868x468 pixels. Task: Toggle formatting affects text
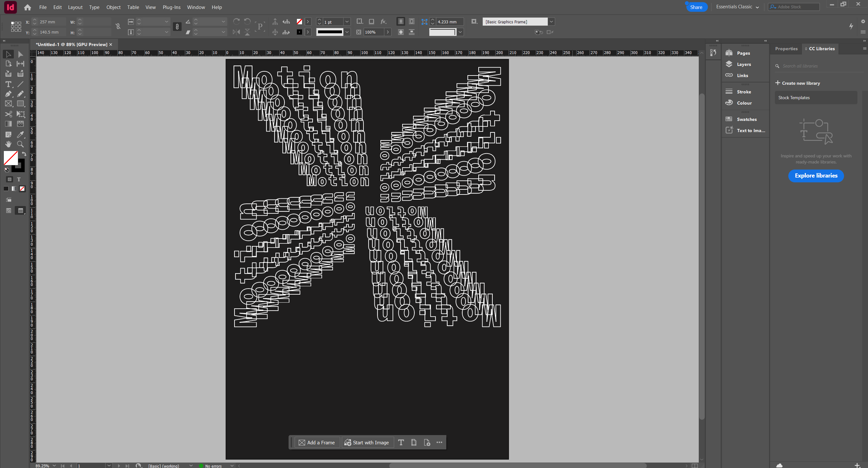[19, 179]
